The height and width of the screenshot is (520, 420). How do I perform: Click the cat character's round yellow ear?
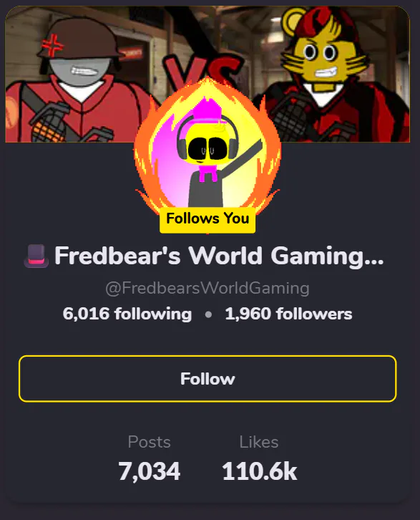[x=293, y=21]
